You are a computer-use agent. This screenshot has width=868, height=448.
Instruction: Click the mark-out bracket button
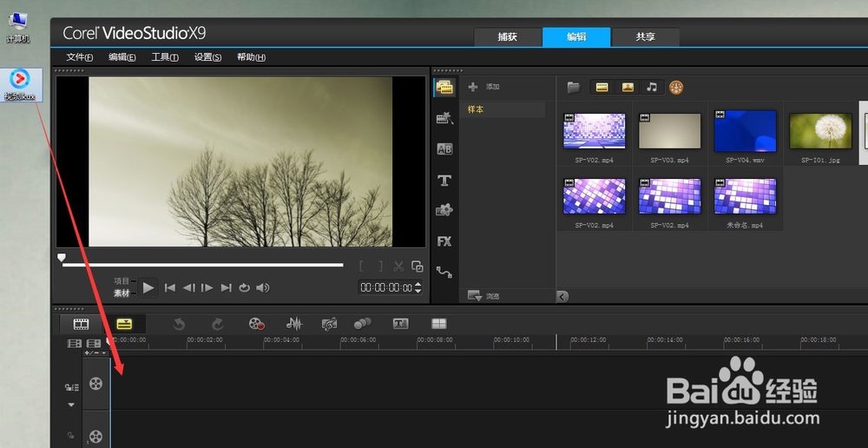click(380, 266)
